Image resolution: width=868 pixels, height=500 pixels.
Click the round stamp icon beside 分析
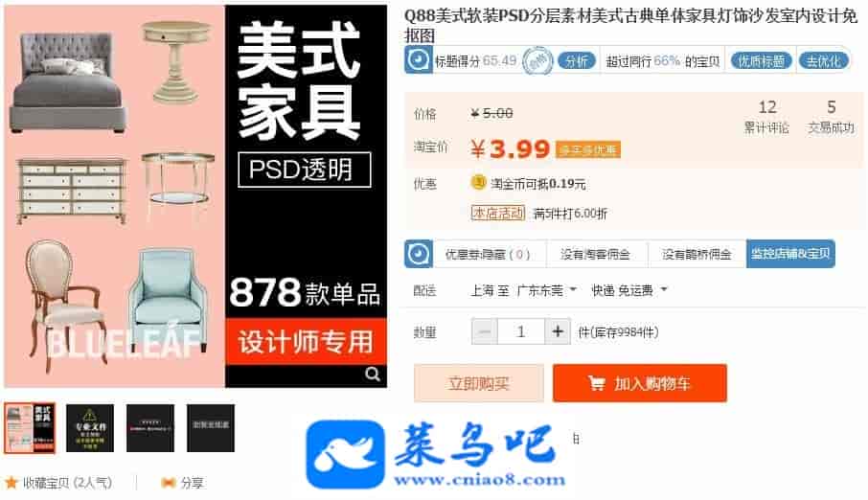(537, 60)
